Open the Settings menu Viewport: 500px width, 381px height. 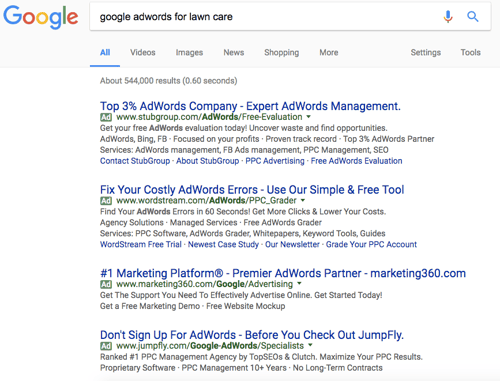tap(426, 53)
